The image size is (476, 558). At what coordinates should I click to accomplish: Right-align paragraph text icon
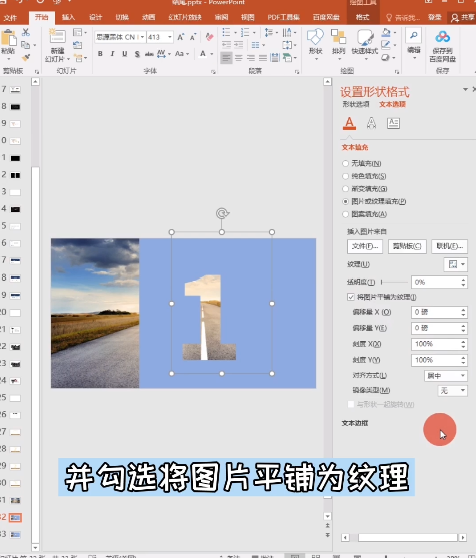[251, 58]
